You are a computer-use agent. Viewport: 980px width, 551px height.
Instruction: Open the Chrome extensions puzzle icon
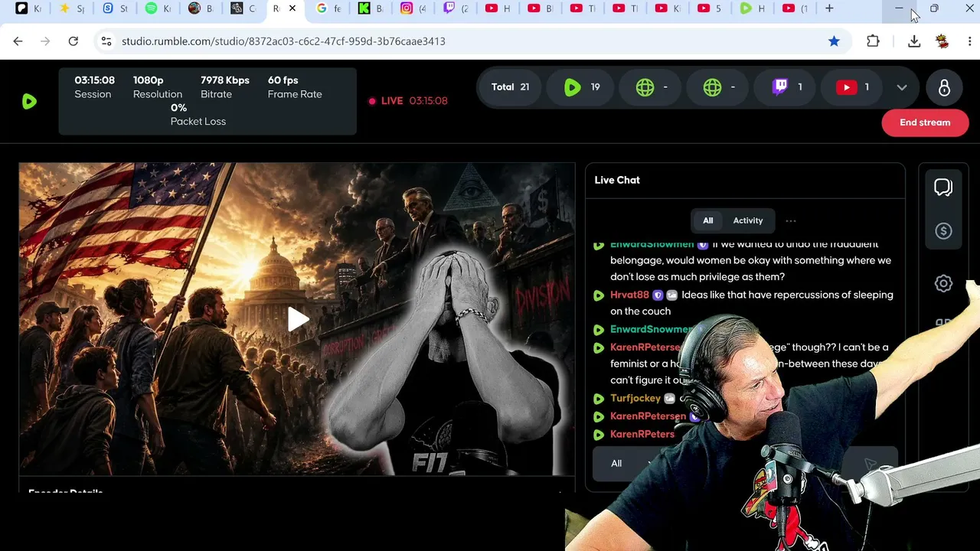coord(873,41)
